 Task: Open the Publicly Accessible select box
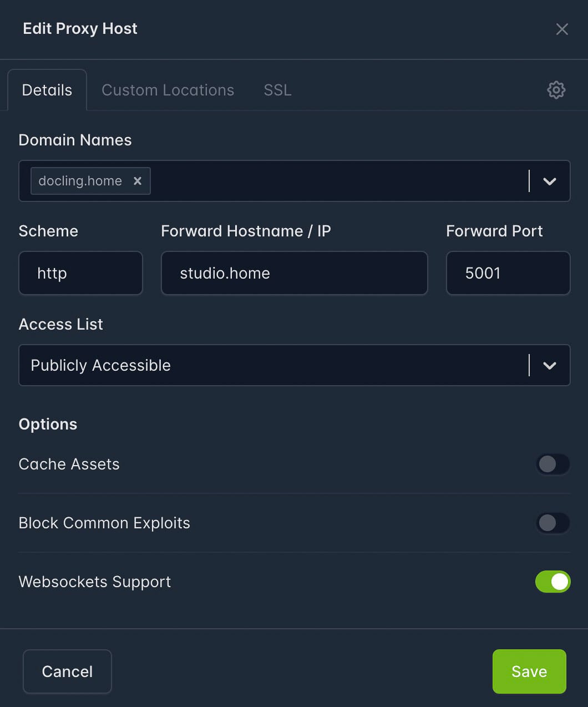[x=272, y=366]
